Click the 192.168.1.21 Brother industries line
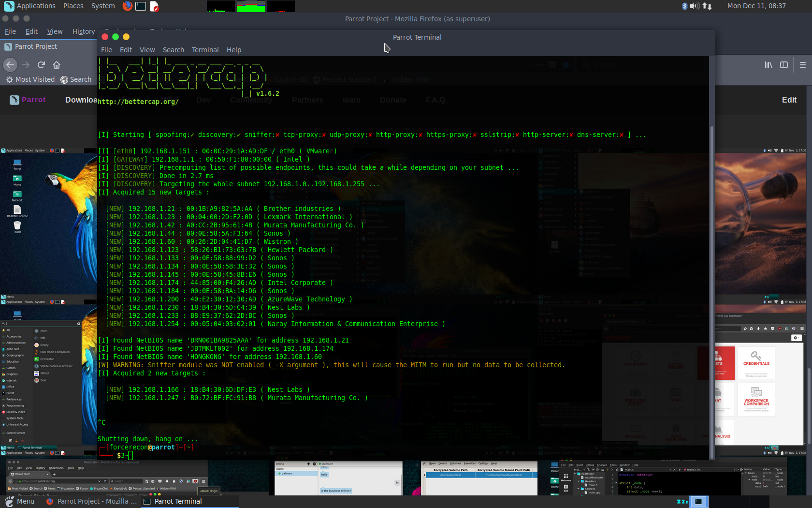 (x=223, y=209)
